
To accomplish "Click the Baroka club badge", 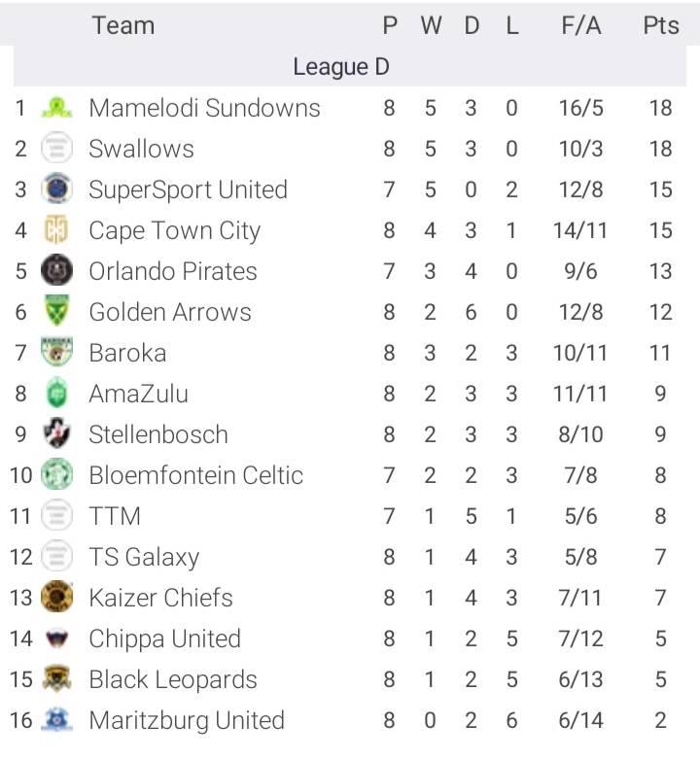I will pos(56,353).
